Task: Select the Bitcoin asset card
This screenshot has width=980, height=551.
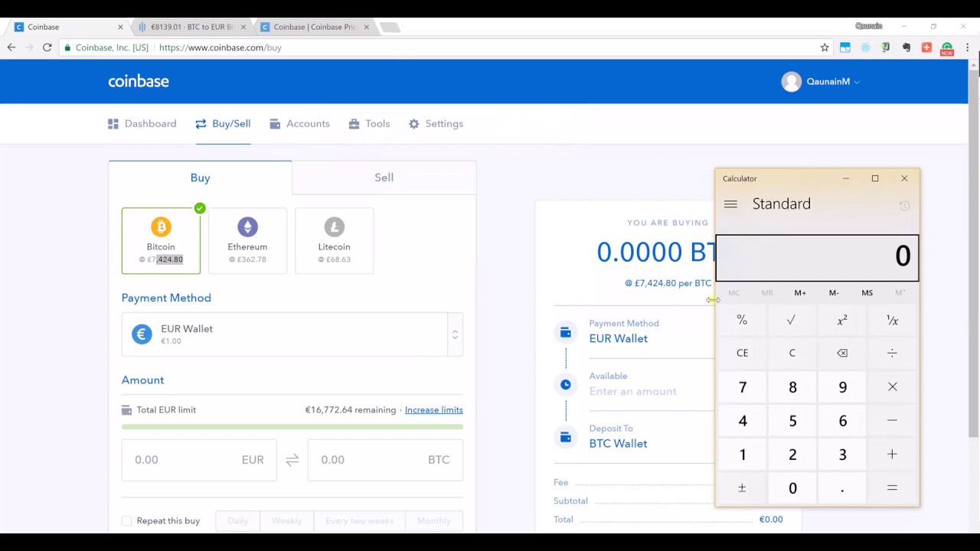Action: click(x=161, y=240)
